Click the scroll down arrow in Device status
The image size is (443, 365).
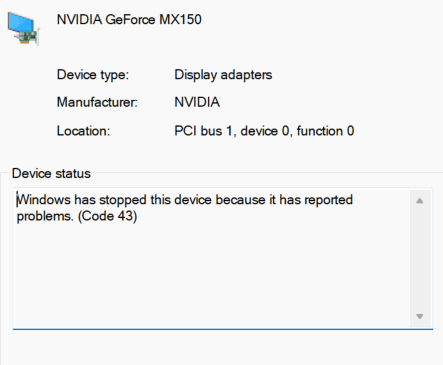point(420,316)
